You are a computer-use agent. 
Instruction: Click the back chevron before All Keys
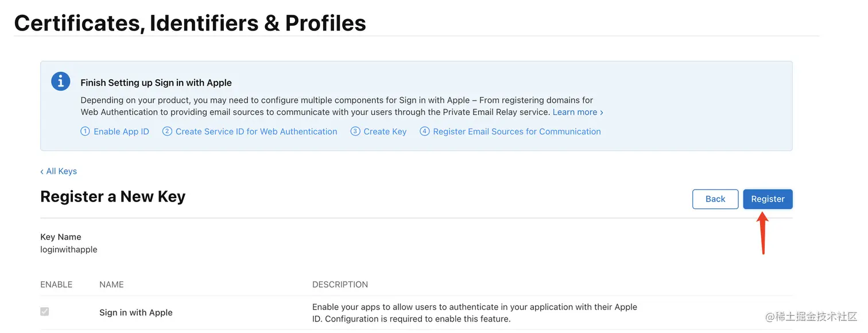click(42, 172)
